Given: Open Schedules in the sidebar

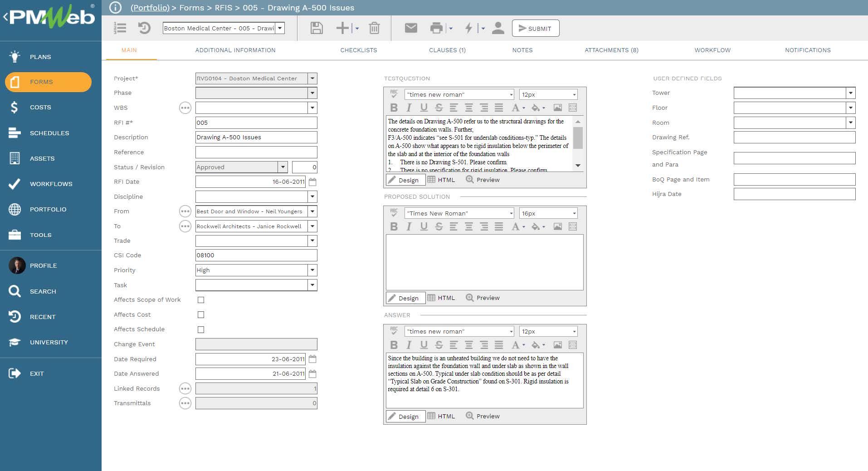Looking at the screenshot, I should coord(49,133).
